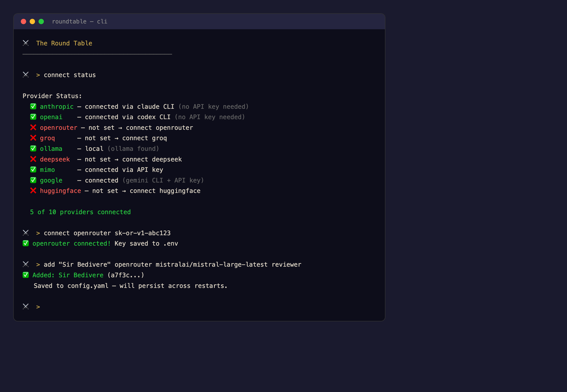
Task: Click 'connect openrouter' hint in status list
Action: [159, 128]
